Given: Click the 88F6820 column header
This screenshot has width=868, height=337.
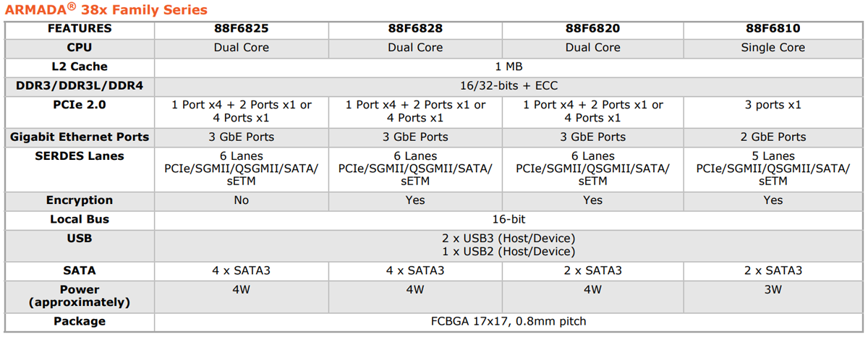Looking at the screenshot, I should (x=592, y=29).
